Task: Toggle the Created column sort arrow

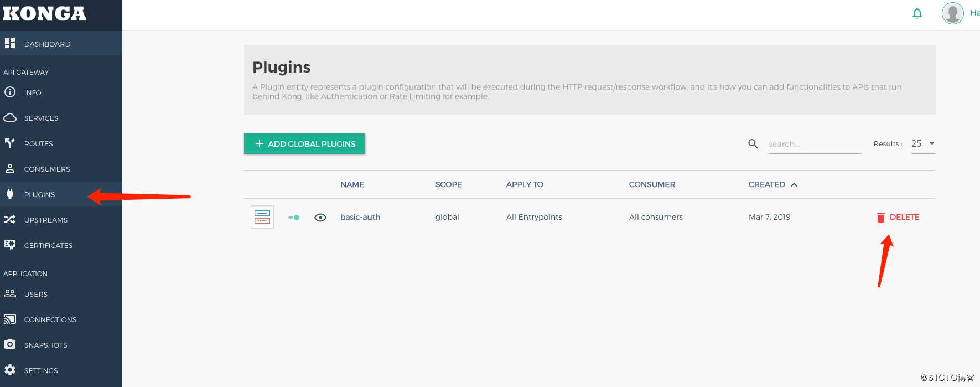Action: [794, 185]
